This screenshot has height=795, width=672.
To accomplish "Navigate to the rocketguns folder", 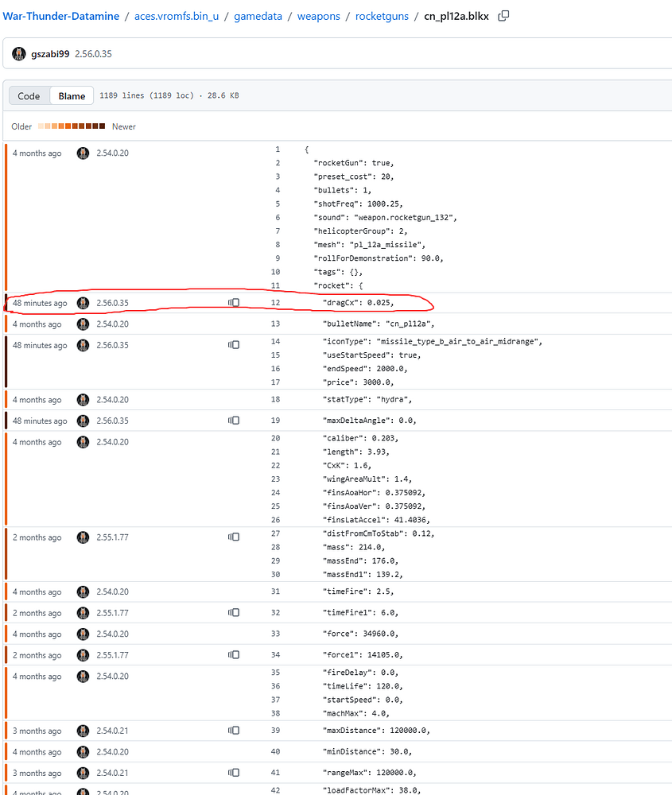I will (382, 16).
